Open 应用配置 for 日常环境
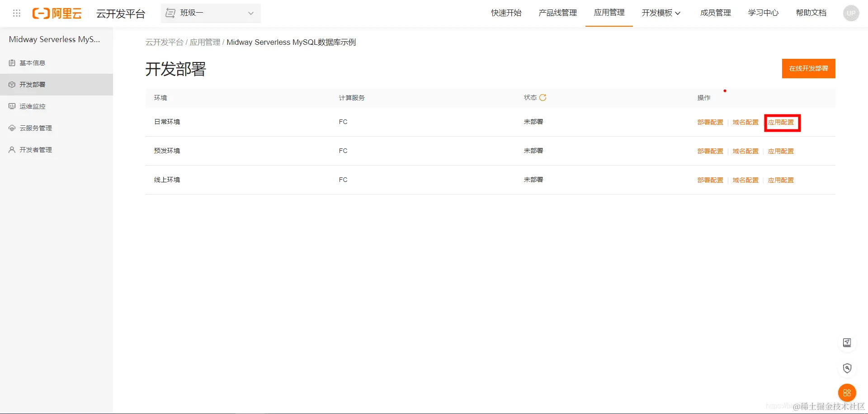Viewport: 868px width, 414px height. (x=781, y=122)
